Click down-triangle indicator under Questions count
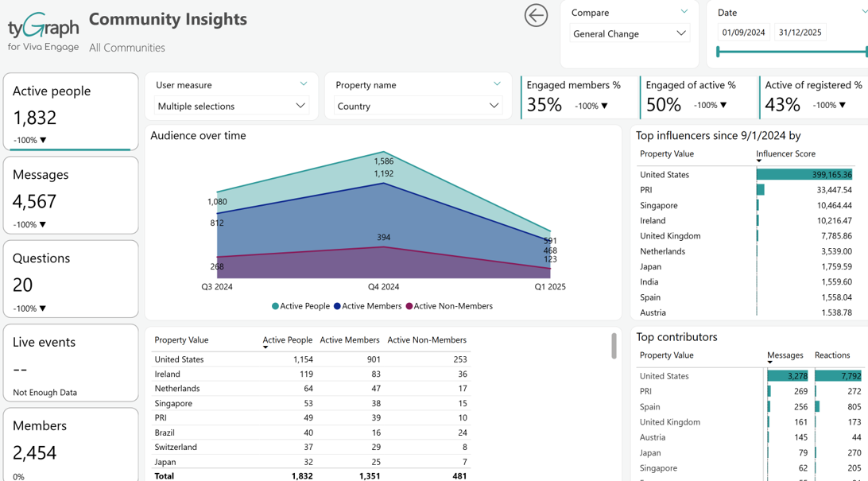This screenshot has height=481, width=868. coord(43,308)
